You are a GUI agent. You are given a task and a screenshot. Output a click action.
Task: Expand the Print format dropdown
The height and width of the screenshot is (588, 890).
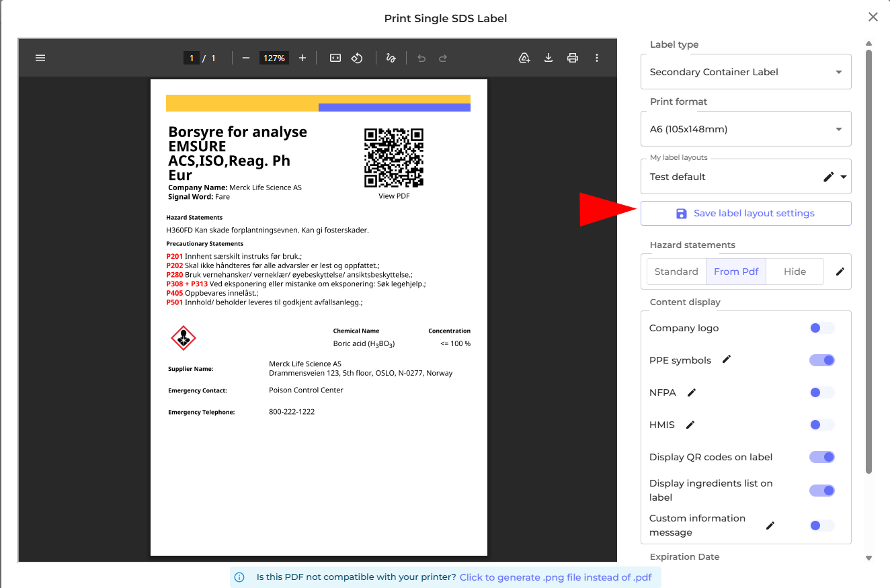tap(745, 129)
